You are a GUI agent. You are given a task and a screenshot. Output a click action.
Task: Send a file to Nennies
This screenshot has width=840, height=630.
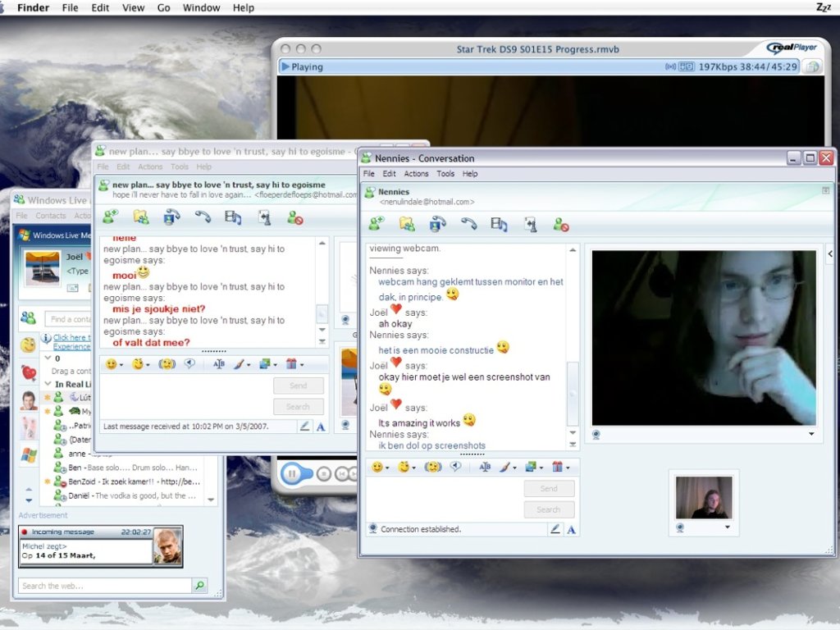click(406, 223)
